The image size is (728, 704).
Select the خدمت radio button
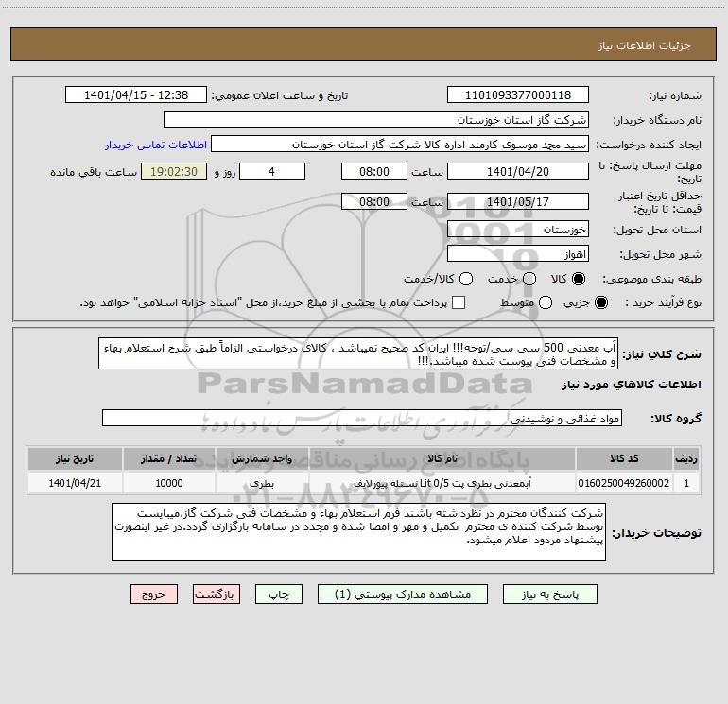(529, 279)
